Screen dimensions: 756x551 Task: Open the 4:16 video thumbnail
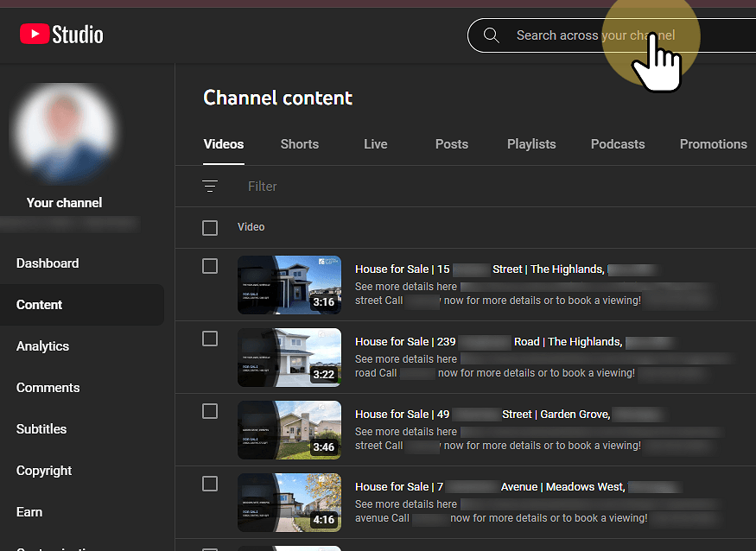tap(289, 503)
